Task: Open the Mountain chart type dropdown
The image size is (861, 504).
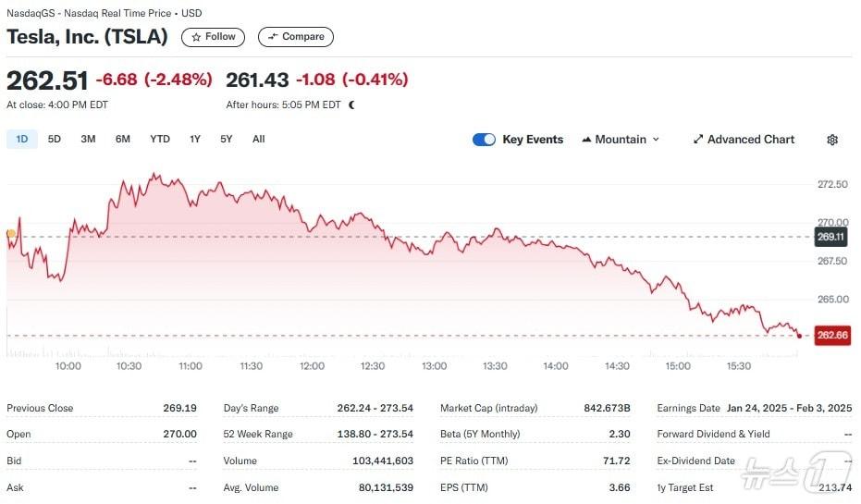Action: pos(621,140)
